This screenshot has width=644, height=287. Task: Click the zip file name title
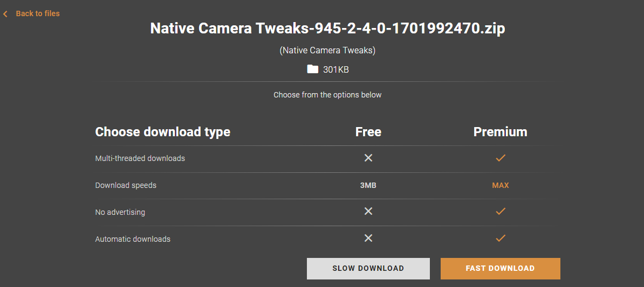click(327, 29)
